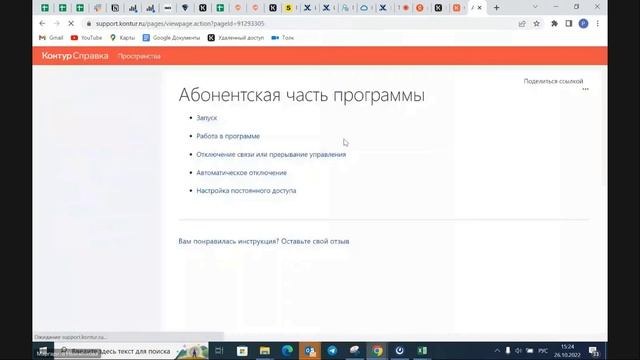Click the page heading Абонентская часть программы
640x360 pixels.
[x=302, y=95]
